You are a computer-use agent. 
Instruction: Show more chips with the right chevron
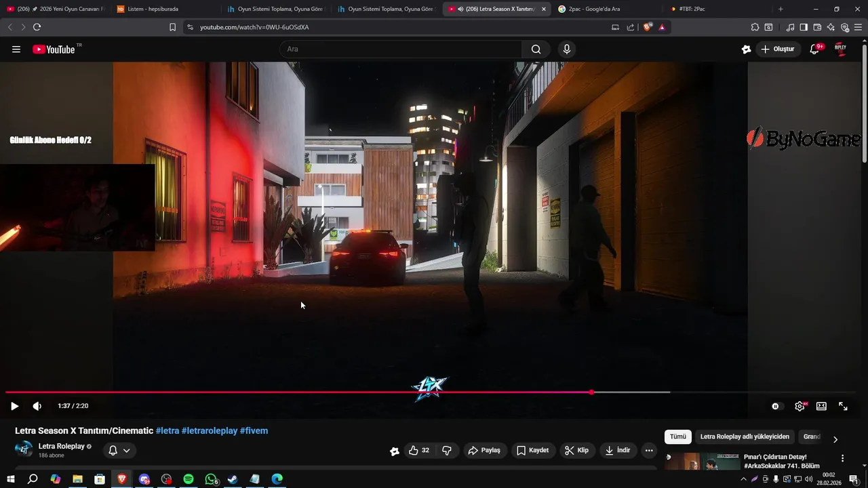(835, 439)
